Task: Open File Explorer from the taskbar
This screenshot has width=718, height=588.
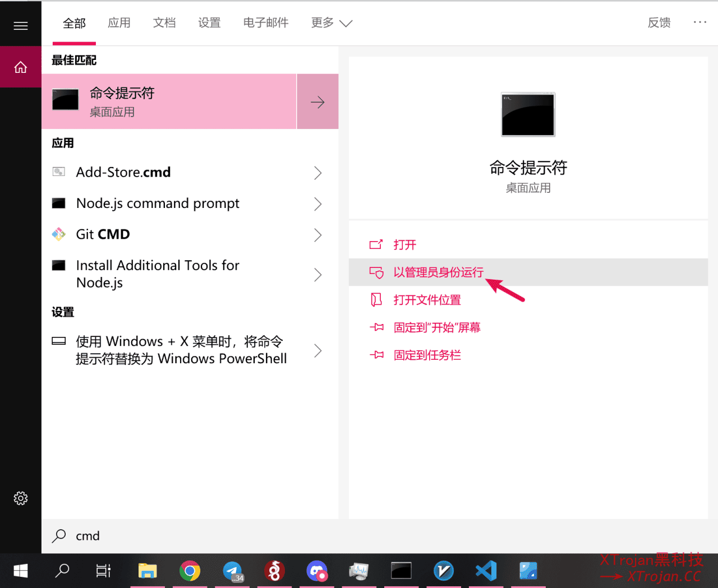Action: pos(148,571)
